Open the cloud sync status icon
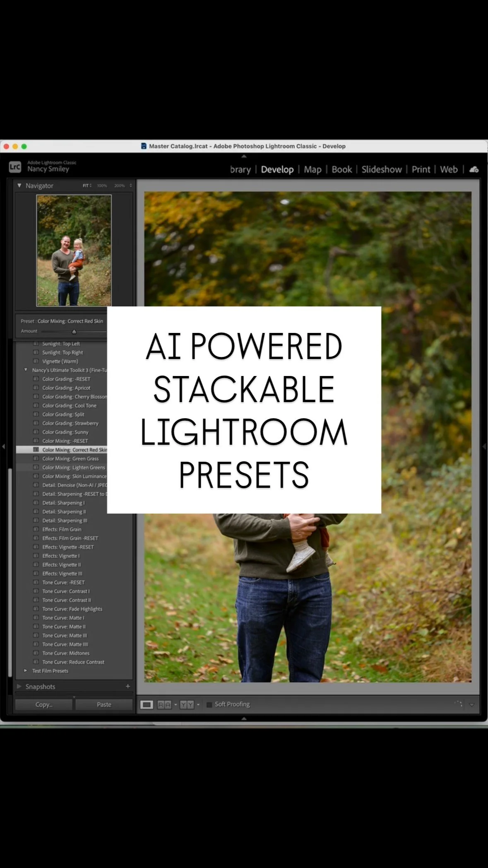 point(474,169)
